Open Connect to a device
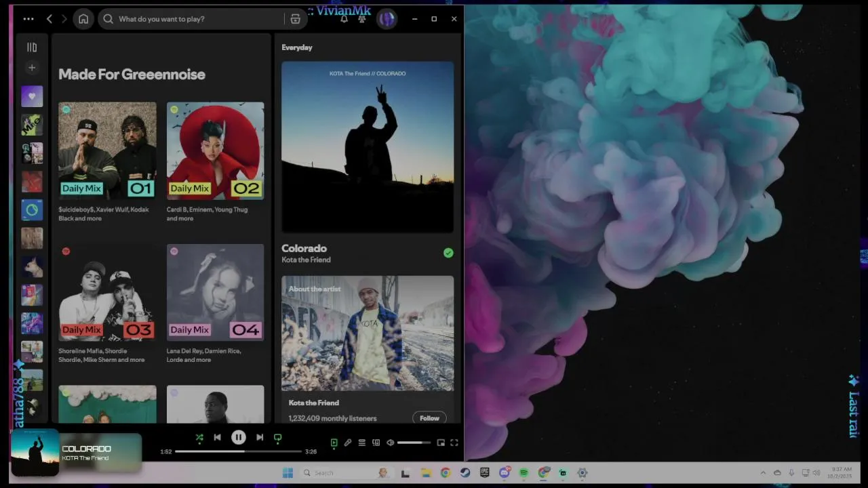 (x=376, y=443)
